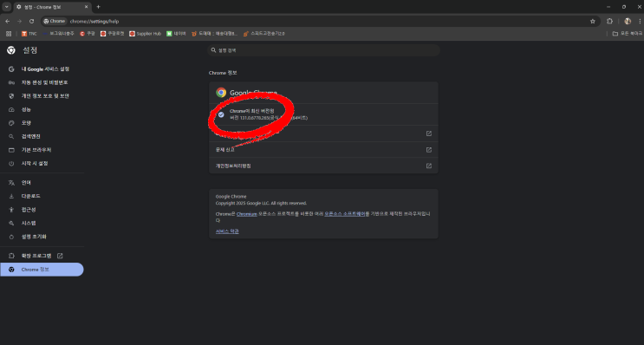
Task: Click the Chrome logo beside 설정 title
Action: pyautogui.click(x=11, y=50)
